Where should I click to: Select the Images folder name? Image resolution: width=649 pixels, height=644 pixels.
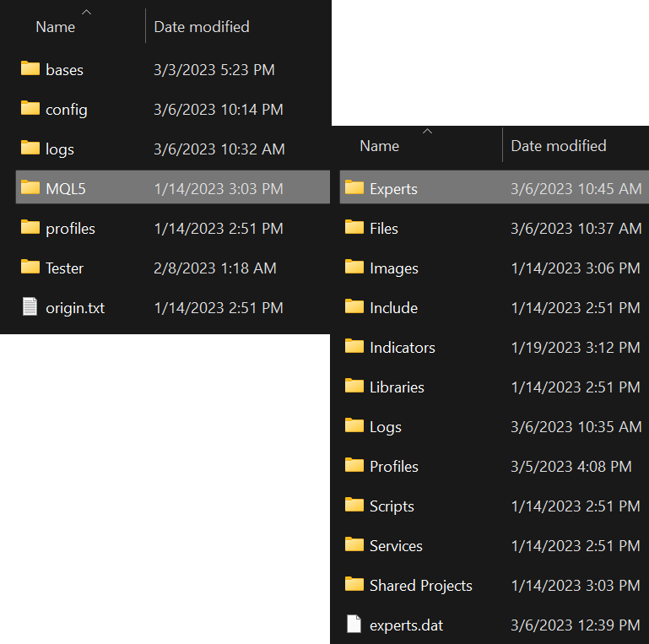(394, 268)
